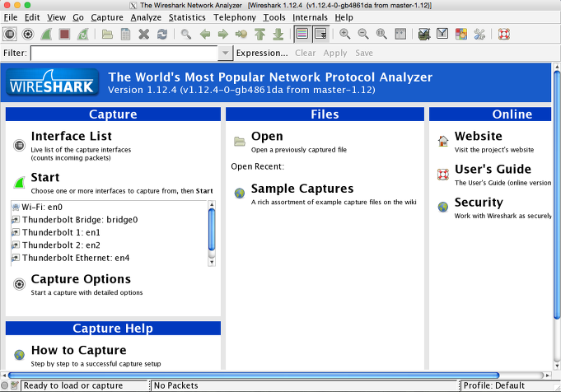Select Thunderbolt 1: en1 interface

pos(109,232)
